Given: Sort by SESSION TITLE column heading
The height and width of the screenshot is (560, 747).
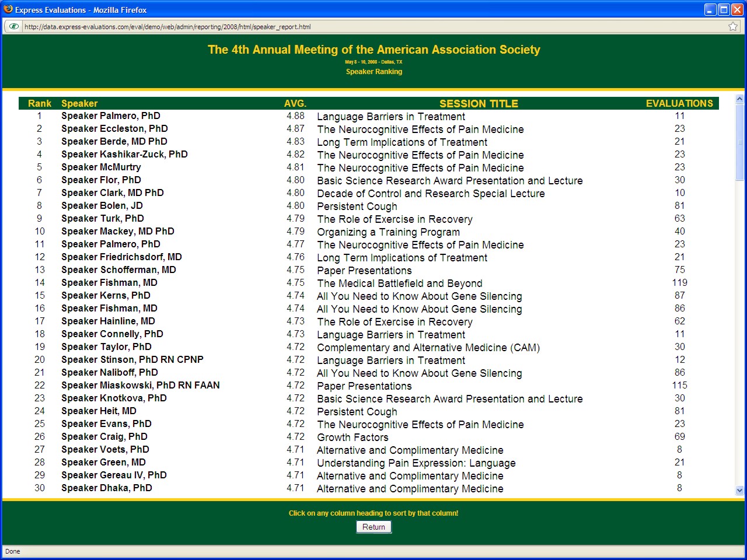Looking at the screenshot, I should pos(479,103).
